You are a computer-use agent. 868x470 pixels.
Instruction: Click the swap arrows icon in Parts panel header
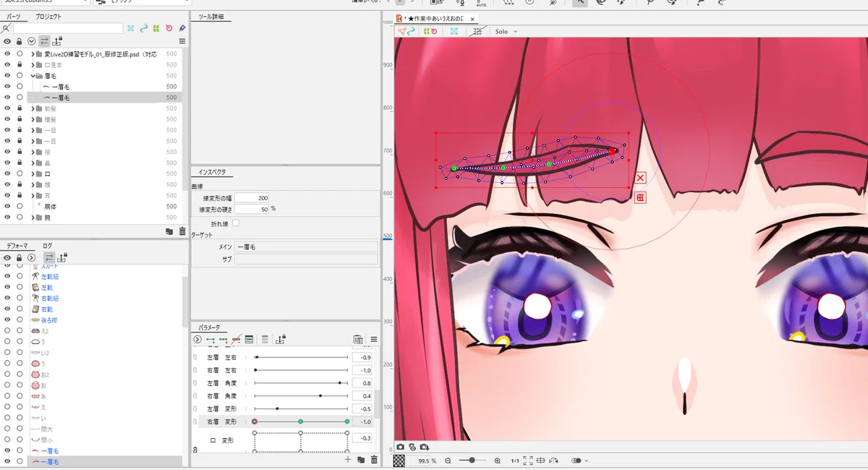(43, 41)
